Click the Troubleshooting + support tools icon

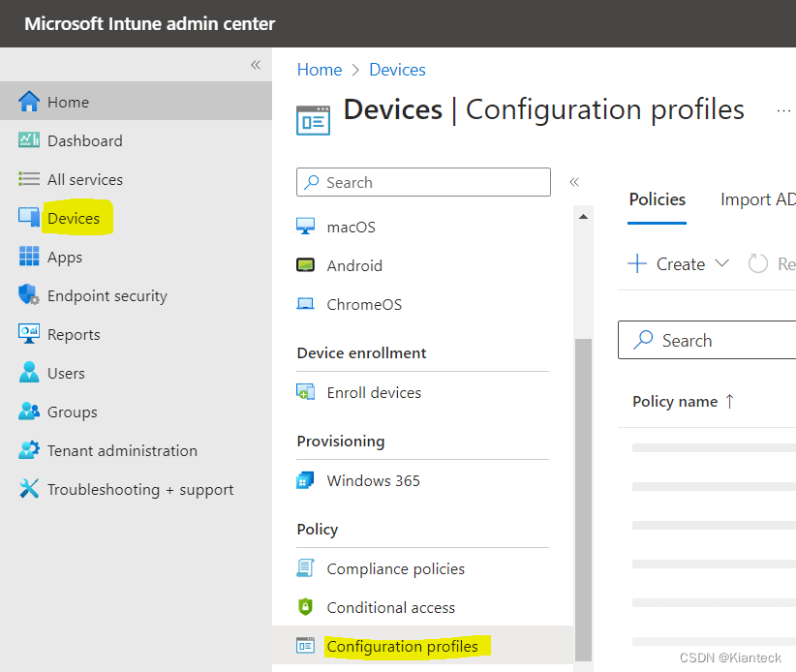pos(29,489)
